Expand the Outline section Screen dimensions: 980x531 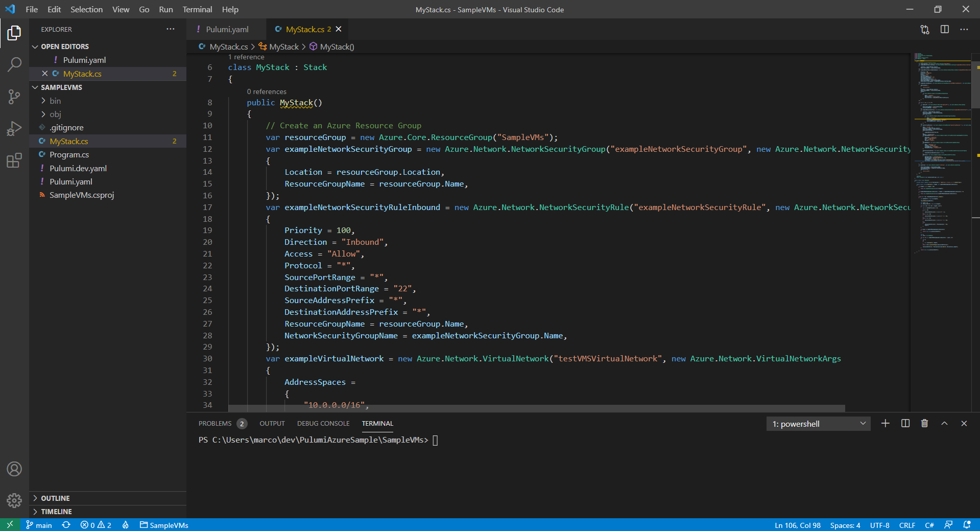(108, 498)
